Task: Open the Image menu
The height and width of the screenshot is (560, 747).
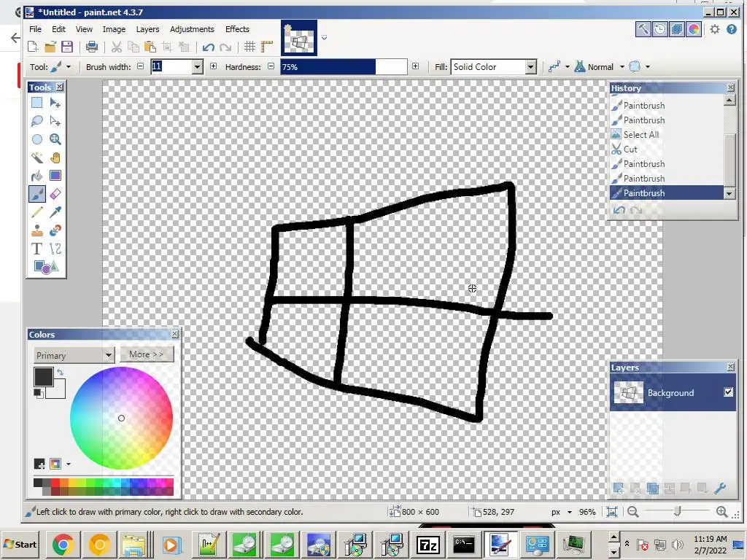Action: [114, 29]
